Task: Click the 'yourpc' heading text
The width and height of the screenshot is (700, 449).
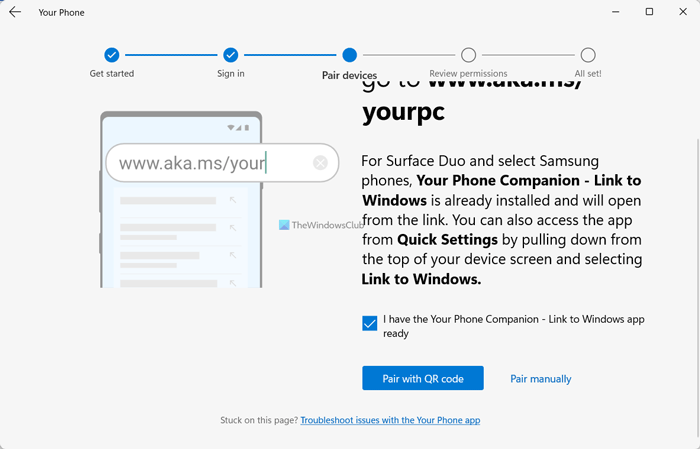Action: pyautogui.click(x=404, y=112)
